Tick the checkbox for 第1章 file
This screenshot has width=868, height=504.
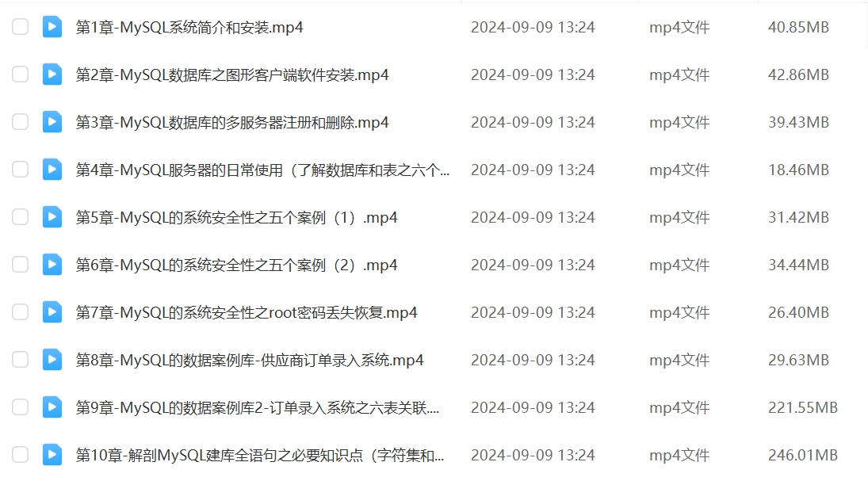click(21, 27)
